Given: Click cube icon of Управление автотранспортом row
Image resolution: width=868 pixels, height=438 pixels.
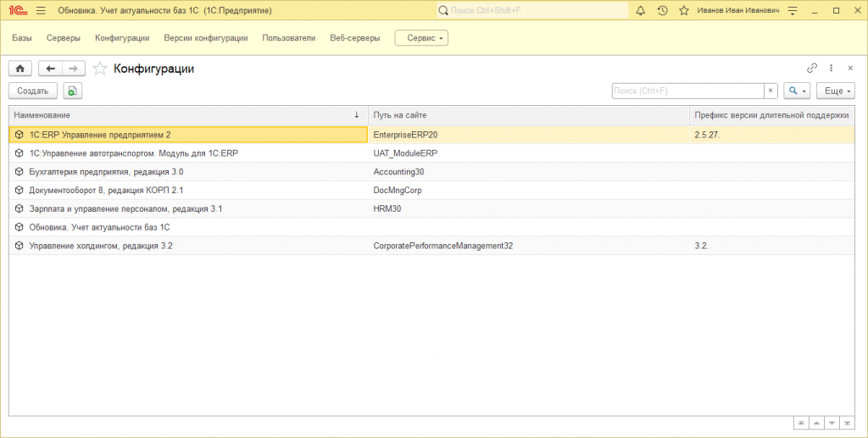Looking at the screenshot, I should (x=19, y=153).
